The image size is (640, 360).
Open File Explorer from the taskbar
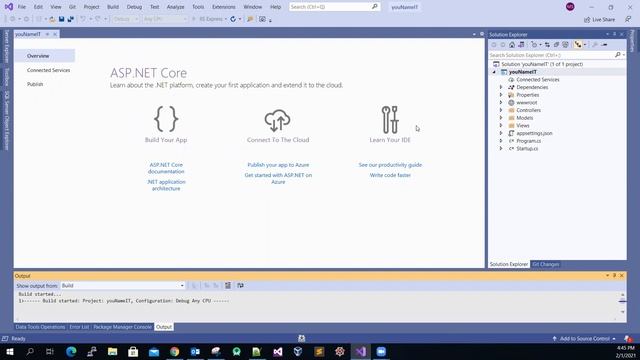pyautogui.click(x=113, y=351)
